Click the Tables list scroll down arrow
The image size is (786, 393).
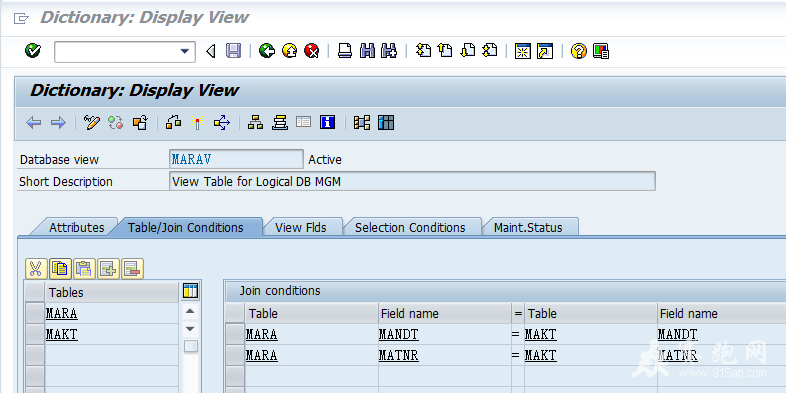click(x=190, y=329)
